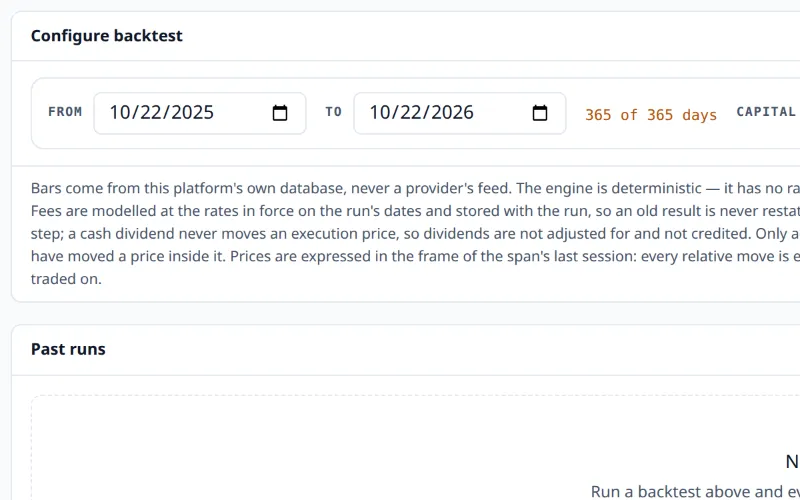
Task: Click the '365 of 365 days' text
Action: click(x=651, y=115)
